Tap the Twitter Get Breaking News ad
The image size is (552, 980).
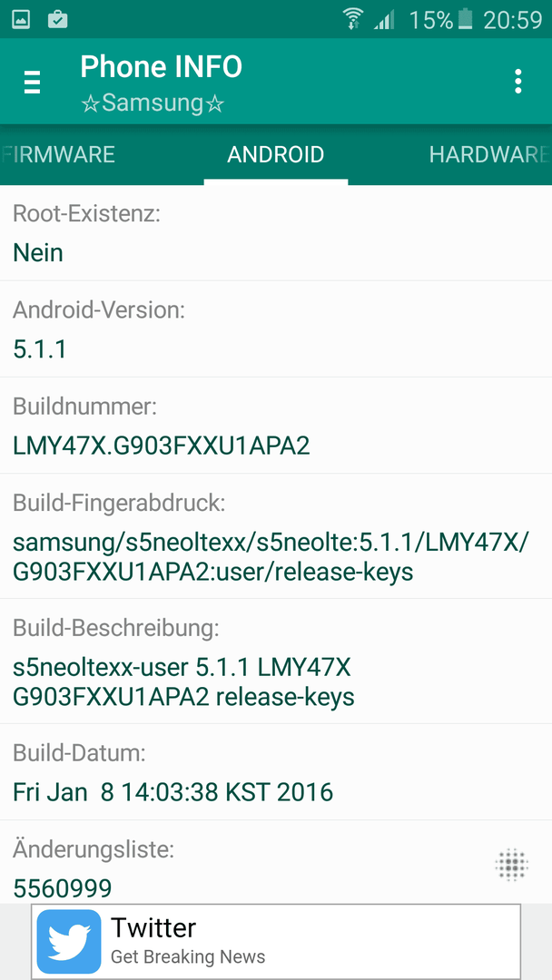(x=276, y=941)
